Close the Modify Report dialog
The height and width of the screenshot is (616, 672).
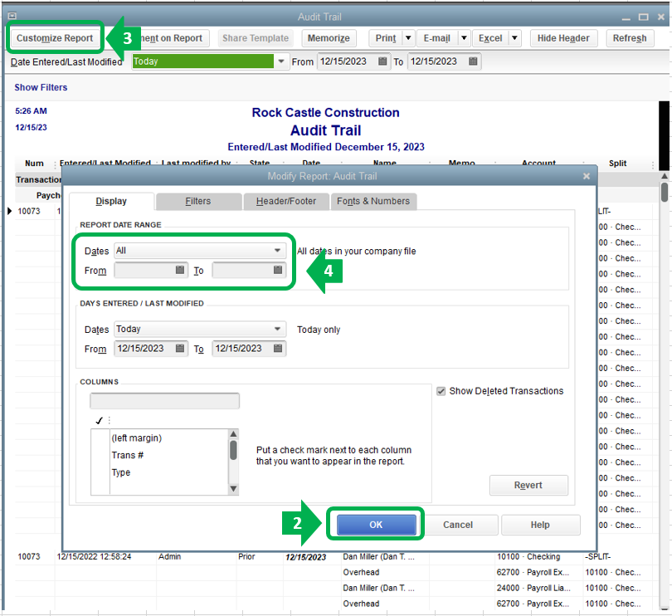587,176
